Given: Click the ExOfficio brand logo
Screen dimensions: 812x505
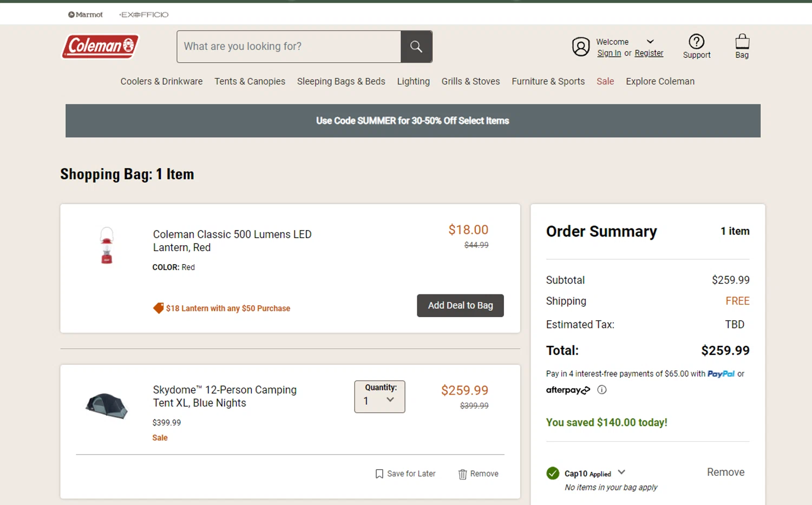Looking at the screenshot, I should point(144,15).
